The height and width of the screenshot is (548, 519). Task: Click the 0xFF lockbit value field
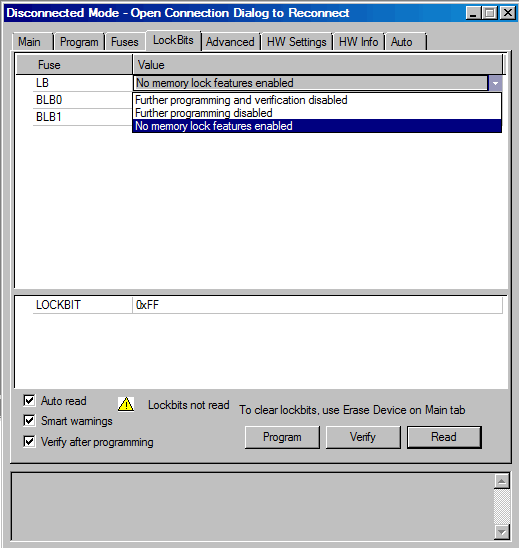pyautogui.click(x=317, y=305)
